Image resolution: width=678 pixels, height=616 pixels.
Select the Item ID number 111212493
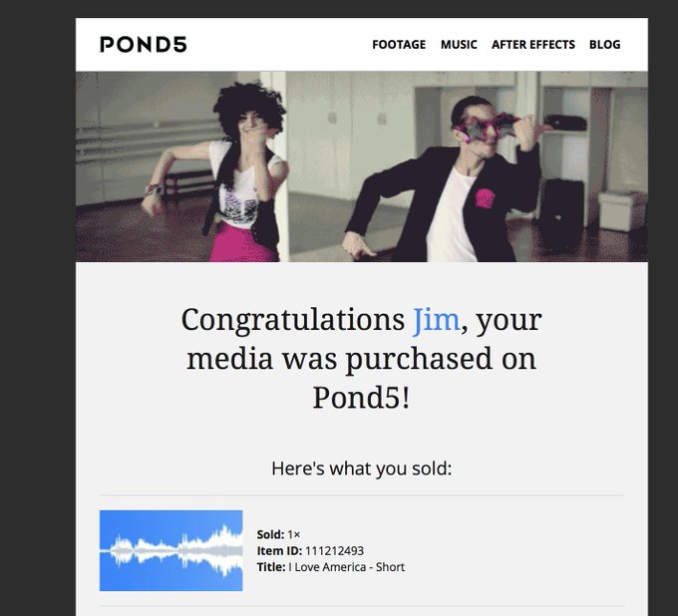pos(334,551)
